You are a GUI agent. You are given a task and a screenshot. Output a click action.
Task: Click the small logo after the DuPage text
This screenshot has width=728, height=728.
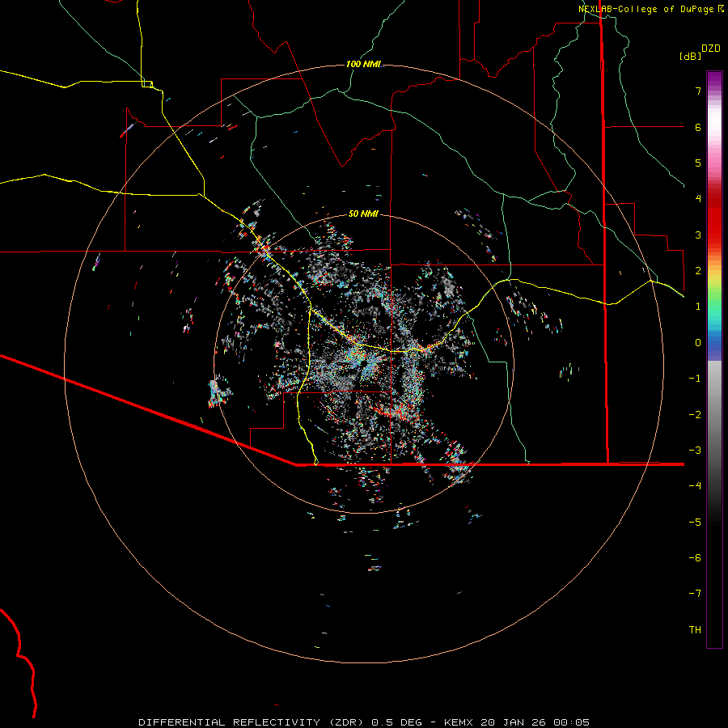(720, 9)
